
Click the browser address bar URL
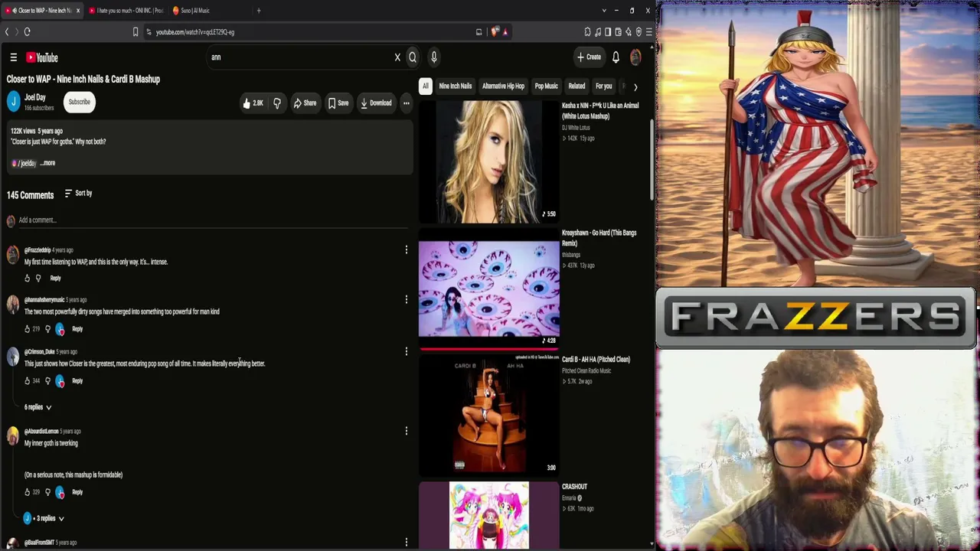click(x=195, y=32)
